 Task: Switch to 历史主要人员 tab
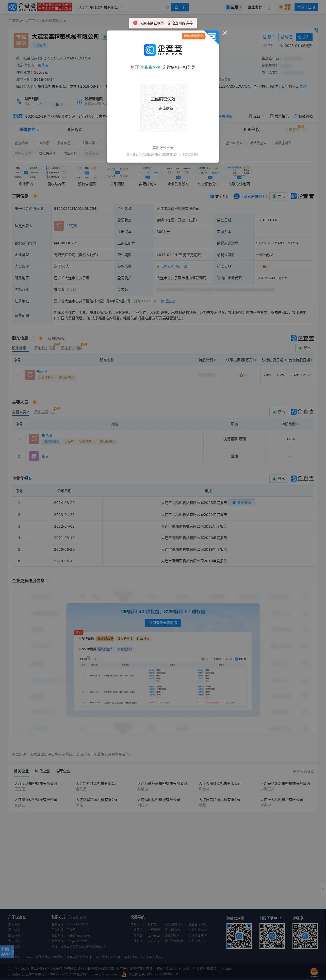click(x=44, y=412)
